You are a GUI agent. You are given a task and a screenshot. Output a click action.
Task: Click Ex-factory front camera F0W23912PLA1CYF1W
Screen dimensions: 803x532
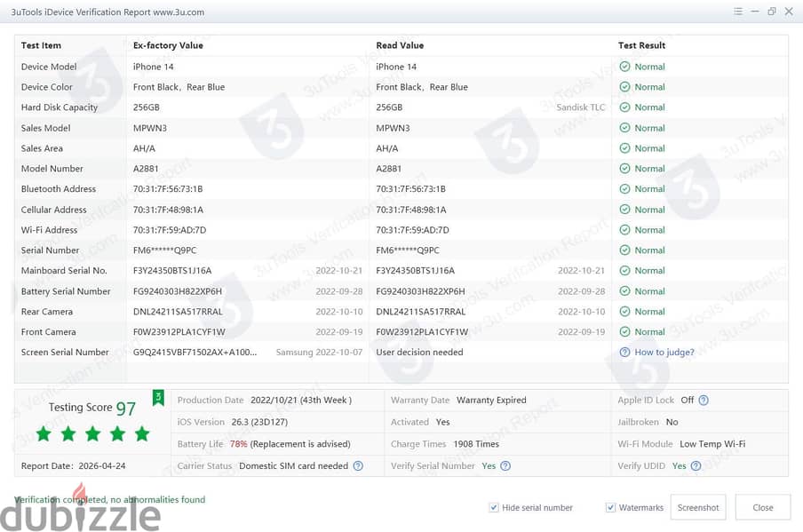179,332
